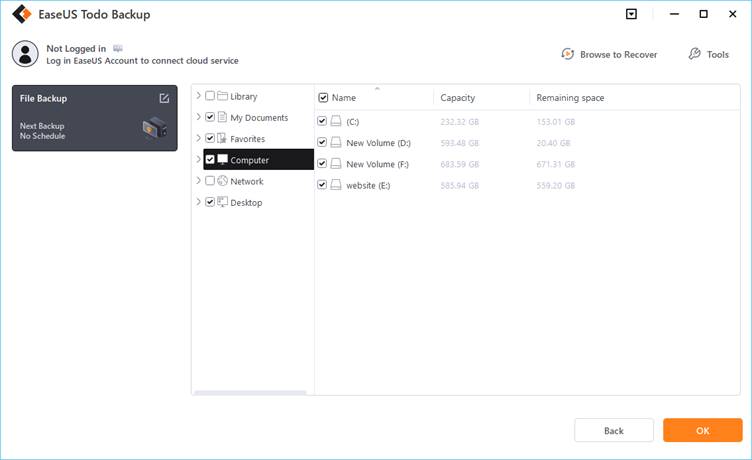752x460 pixels.
Task: Click the Not Logged in label
Action: (x=76, y=48)
